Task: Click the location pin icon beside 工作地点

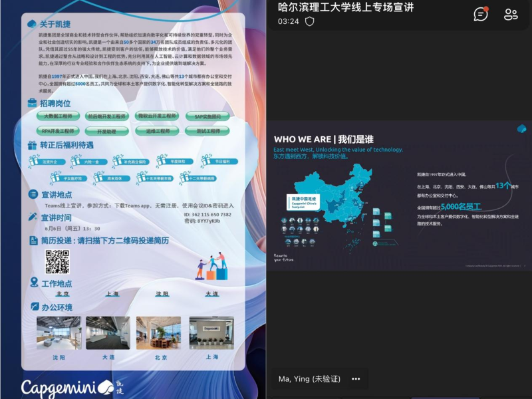Action: click(x=33, y=283)
